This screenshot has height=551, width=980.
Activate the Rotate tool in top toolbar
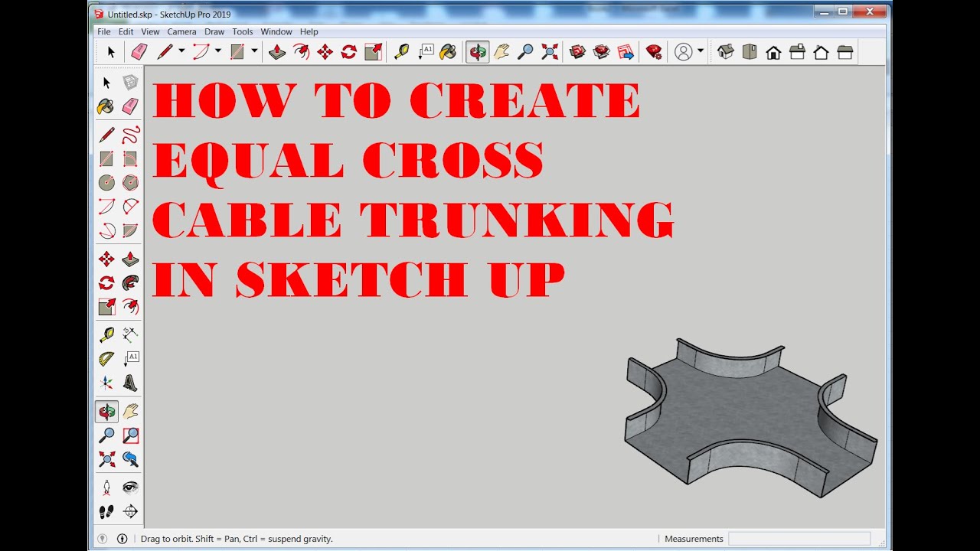[348, 52]
